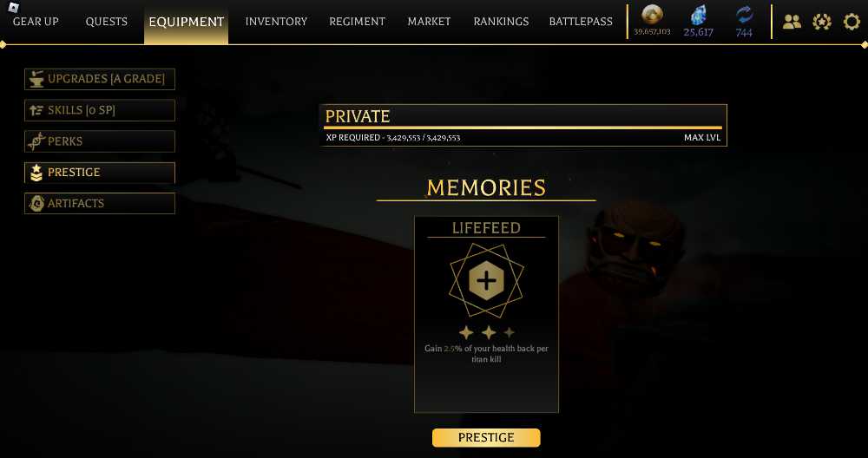Select the Prestige sidebar entry
This screenshot has width=868, height=458.
[x=100, y=173]
